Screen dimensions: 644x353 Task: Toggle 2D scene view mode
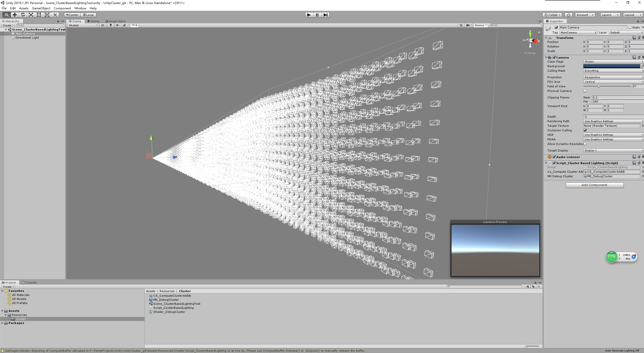coord(102,25)
